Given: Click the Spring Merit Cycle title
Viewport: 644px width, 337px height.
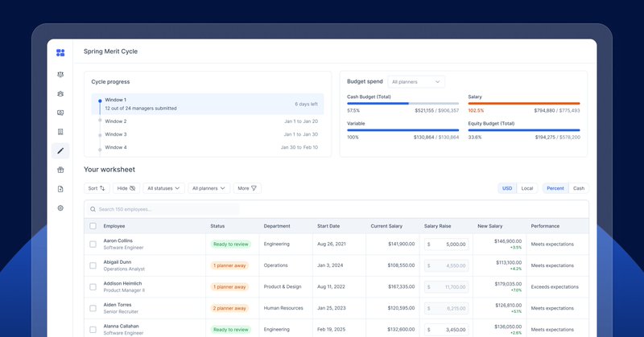Looking at the screenshot, I should tap(110, 51).
